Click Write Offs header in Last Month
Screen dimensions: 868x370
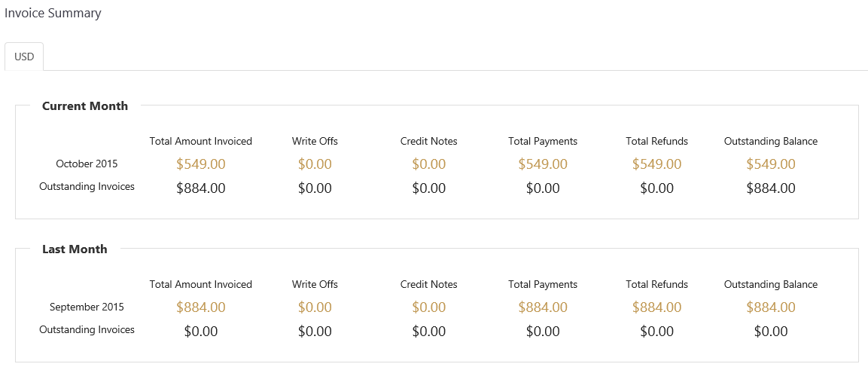click(x=315, y=284)
